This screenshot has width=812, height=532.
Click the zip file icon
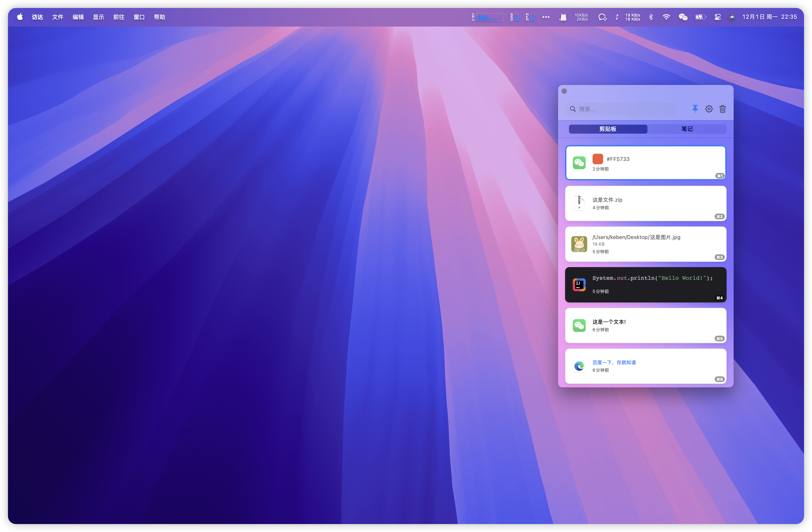pyautogui.click(x=579, y=203)
